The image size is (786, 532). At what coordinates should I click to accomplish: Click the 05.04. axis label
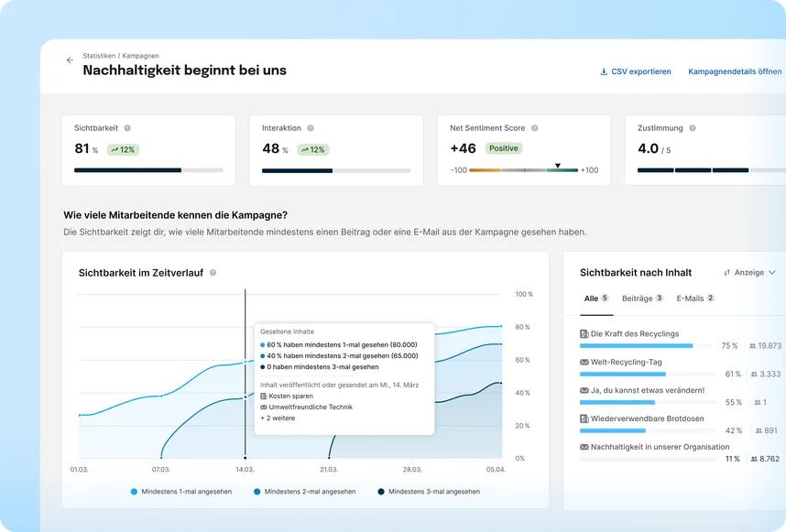click(x=496, y=470)
